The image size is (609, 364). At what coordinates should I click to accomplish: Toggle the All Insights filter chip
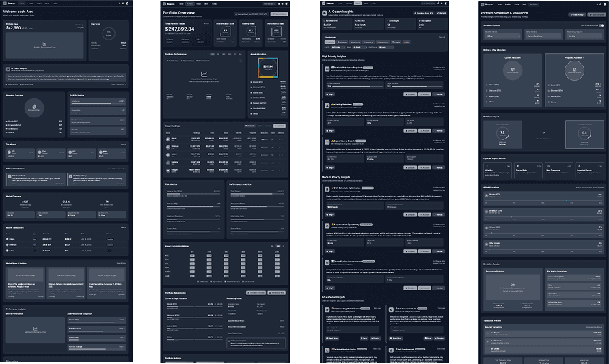pyautogui.click(x=329, y=42)
